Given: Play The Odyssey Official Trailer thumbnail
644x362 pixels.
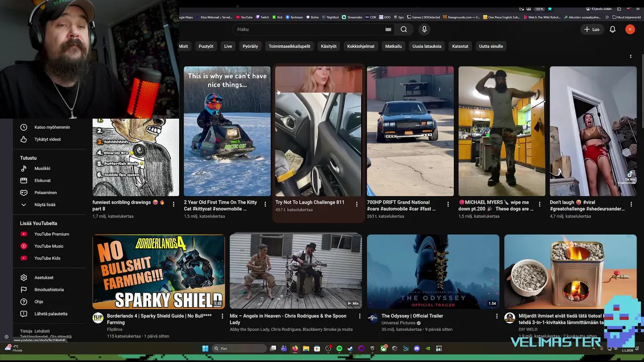Looking at the screenshot, I should coord(433,271).
